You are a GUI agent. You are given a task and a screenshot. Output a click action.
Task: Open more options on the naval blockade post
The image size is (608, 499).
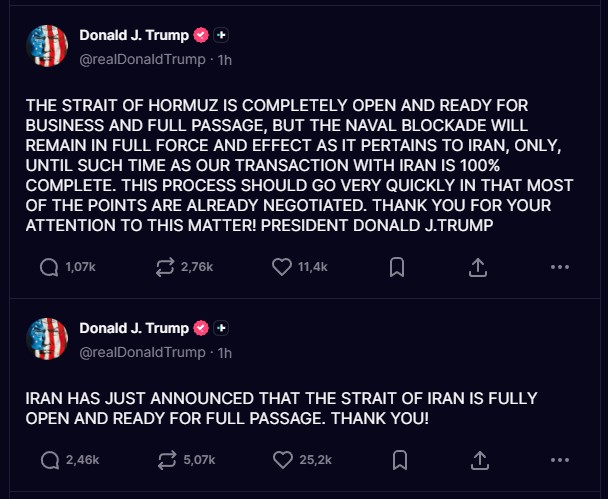coord(559,267)
